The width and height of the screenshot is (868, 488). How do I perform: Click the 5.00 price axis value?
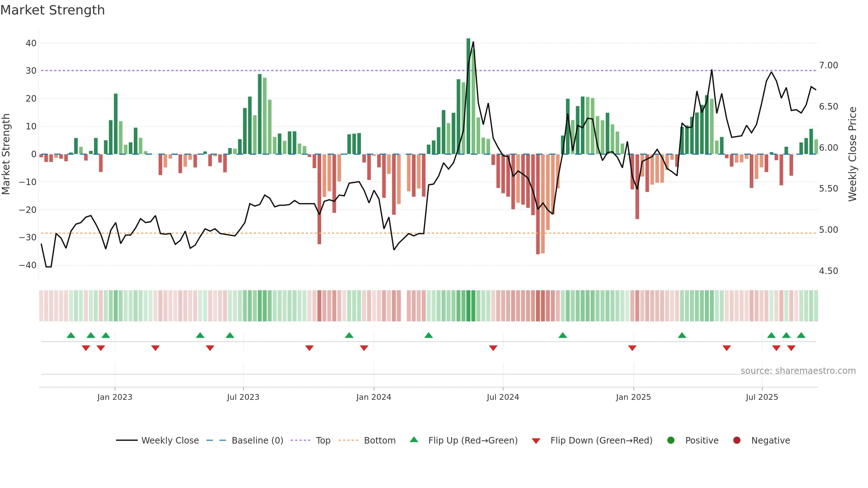tap(829, 230)
